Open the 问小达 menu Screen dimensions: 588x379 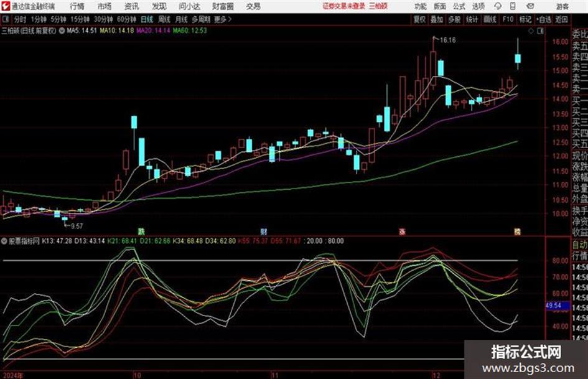tap(189, 6)
